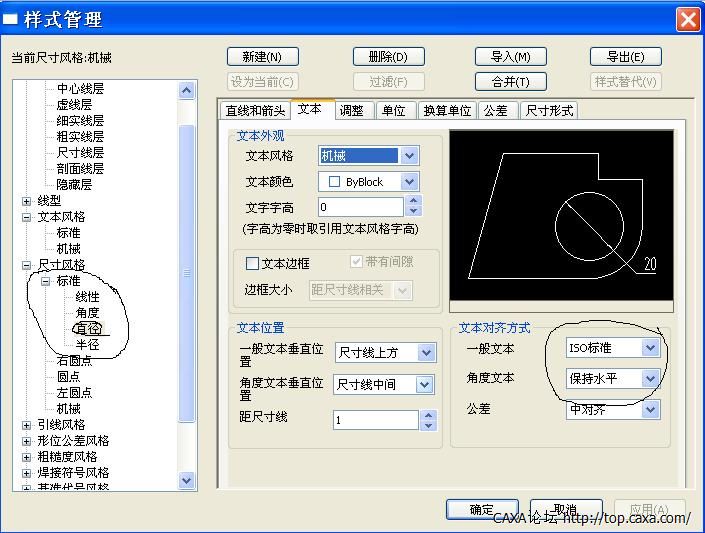705x533 pixels.
Task: Click the tree scrollbar up arrow
Action: (x=187, y=90)
